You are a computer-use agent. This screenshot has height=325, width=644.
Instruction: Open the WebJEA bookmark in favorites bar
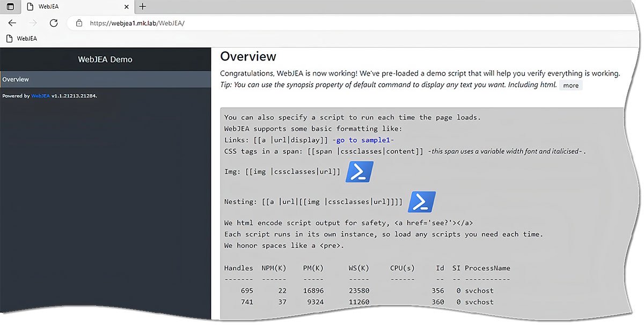click(21, 39)
